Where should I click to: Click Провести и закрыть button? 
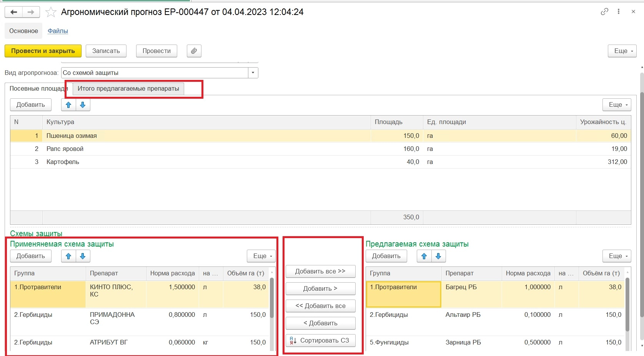(x=43, y=51)
